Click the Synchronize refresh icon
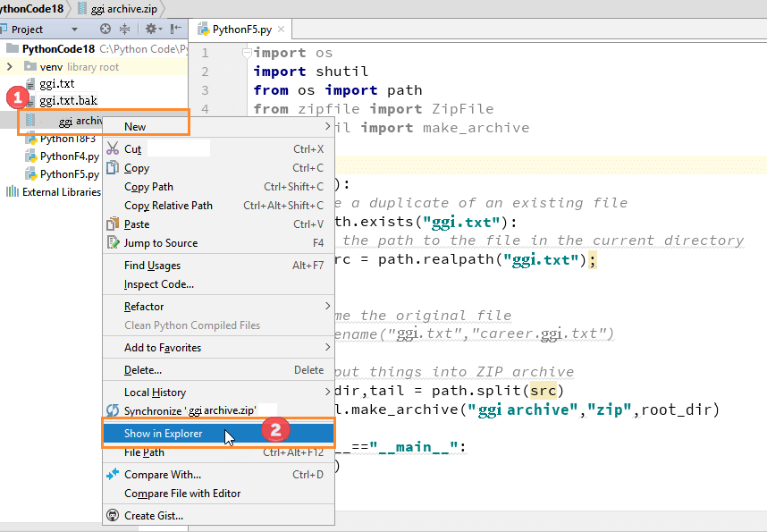 (113, 410)
